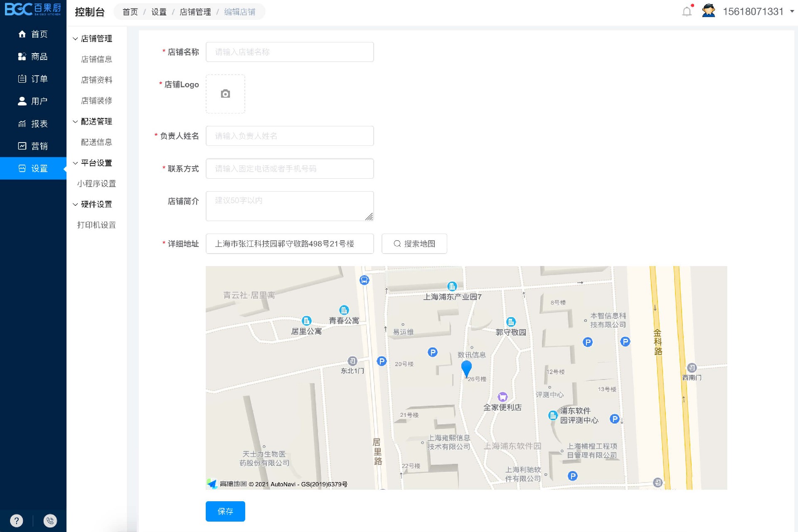The image size is (798, 532).
Task: Click the 高德地图 logo on map
Action: pyautogui.click(x=227, y=484)
